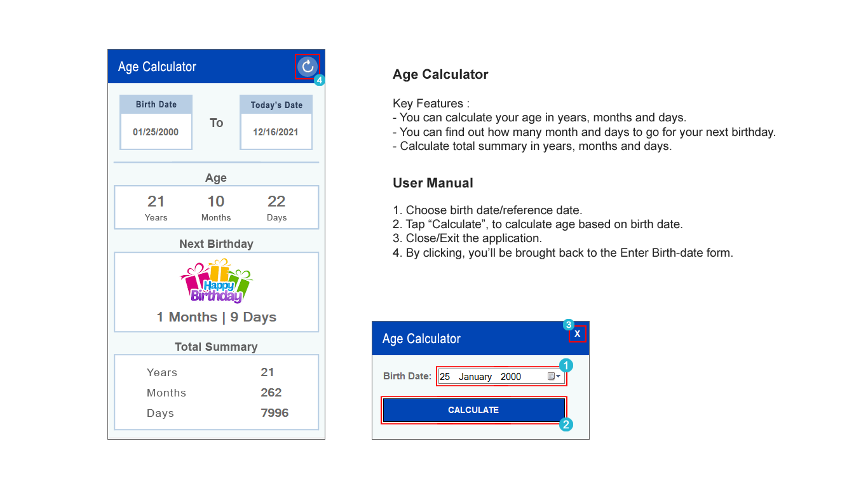Select the day value 25 in birth date
This screenshot has height=488, width=868.
(x=445, y=376)
